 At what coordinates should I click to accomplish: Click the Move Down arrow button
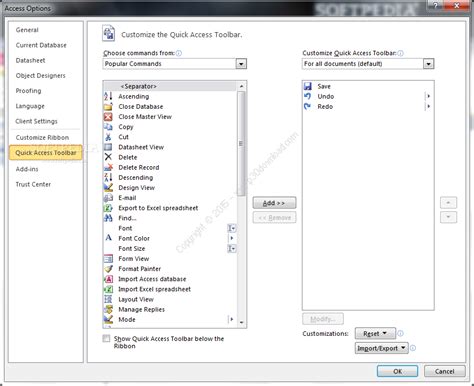pyautogui.click(x=448, y=217)
